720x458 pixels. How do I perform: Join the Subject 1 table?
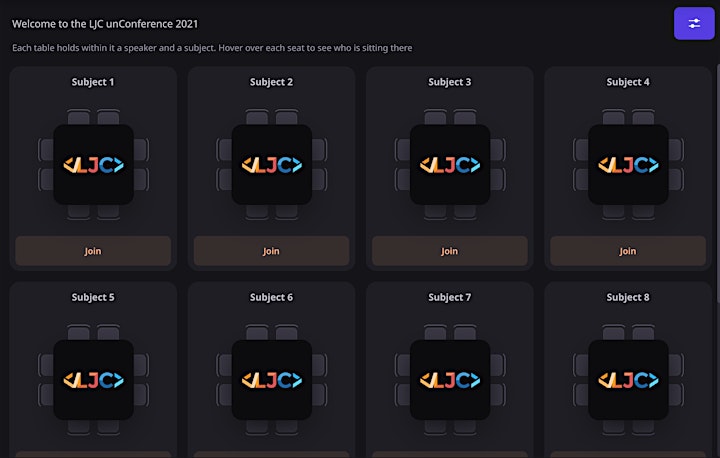(93, 251)
